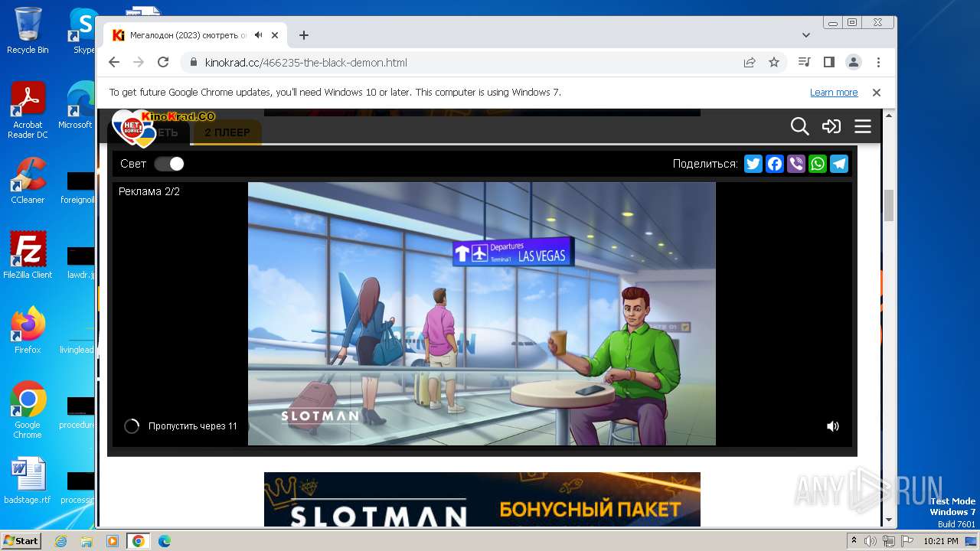Image resolution: width=980 pixels, height=551 pixels.
Task: Open the tab search chevron
Action: click(806, 35)
